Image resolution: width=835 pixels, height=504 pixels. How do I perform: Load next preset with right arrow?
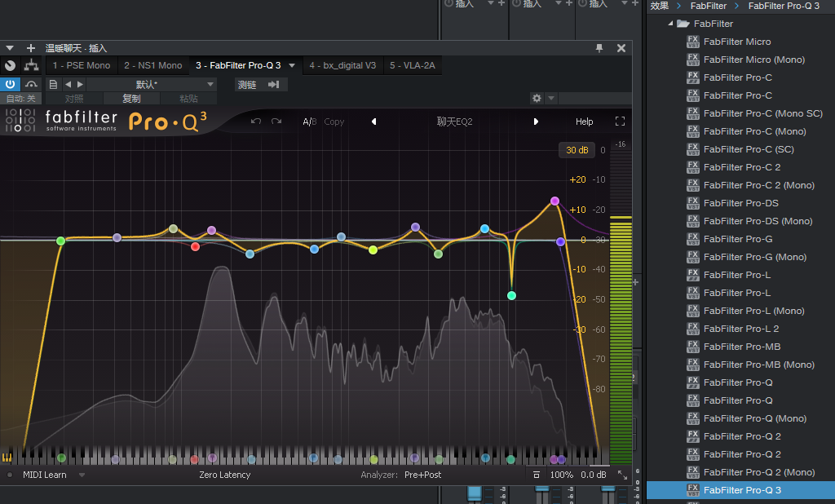tap(80, 84)
